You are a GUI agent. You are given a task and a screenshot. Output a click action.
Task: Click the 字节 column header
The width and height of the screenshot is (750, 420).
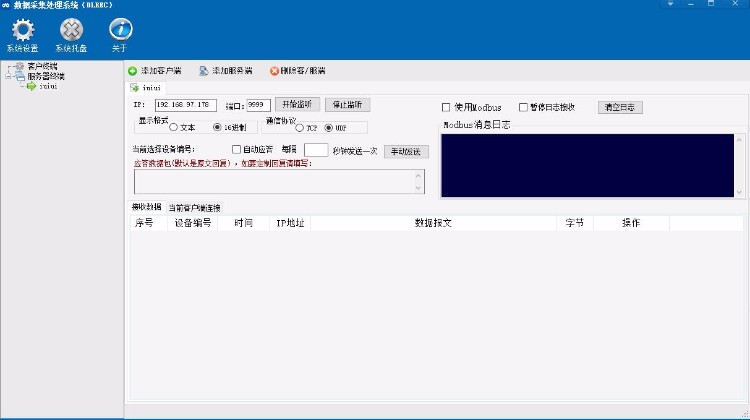574,223
